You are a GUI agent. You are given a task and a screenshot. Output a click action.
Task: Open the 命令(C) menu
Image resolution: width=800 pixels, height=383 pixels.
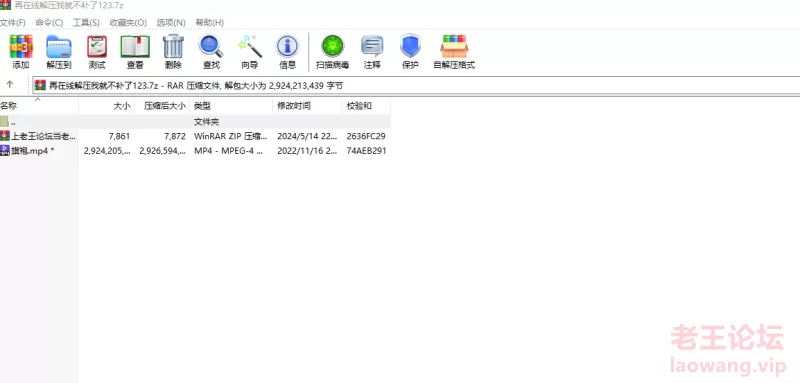pos(49,22)
